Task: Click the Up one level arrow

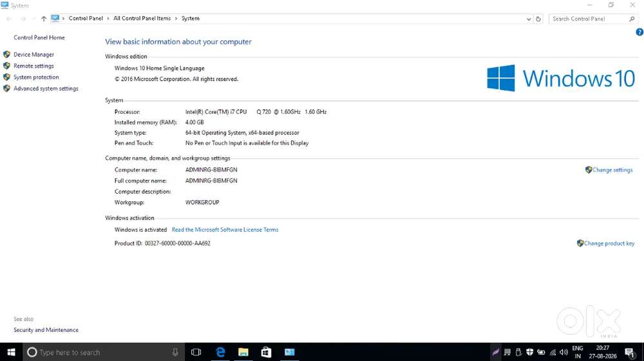Action: coord(44,19)
